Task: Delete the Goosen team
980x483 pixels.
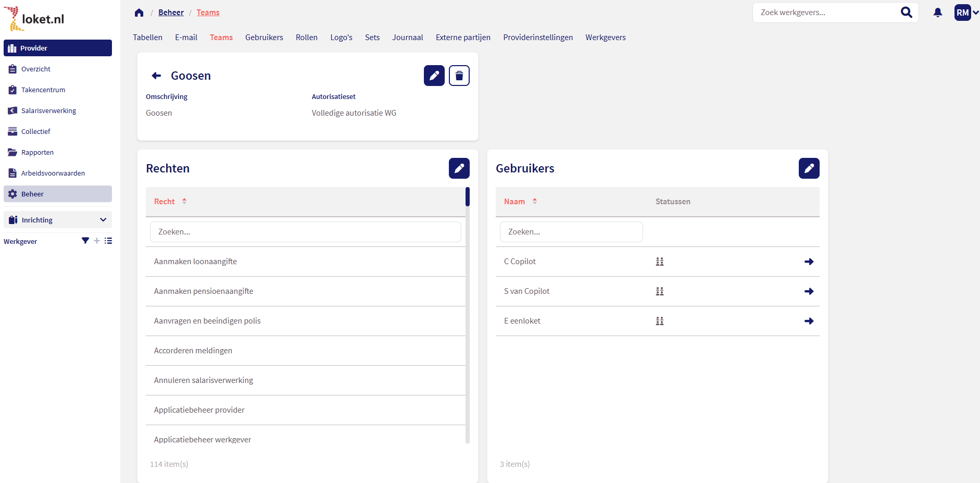Action: 459,76
